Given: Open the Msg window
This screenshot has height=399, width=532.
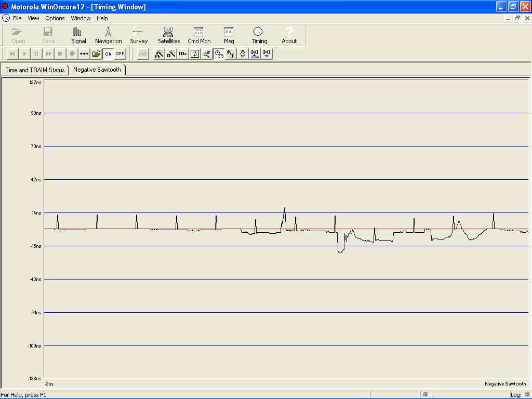Looking at the screenshot, I should point(229,36).
